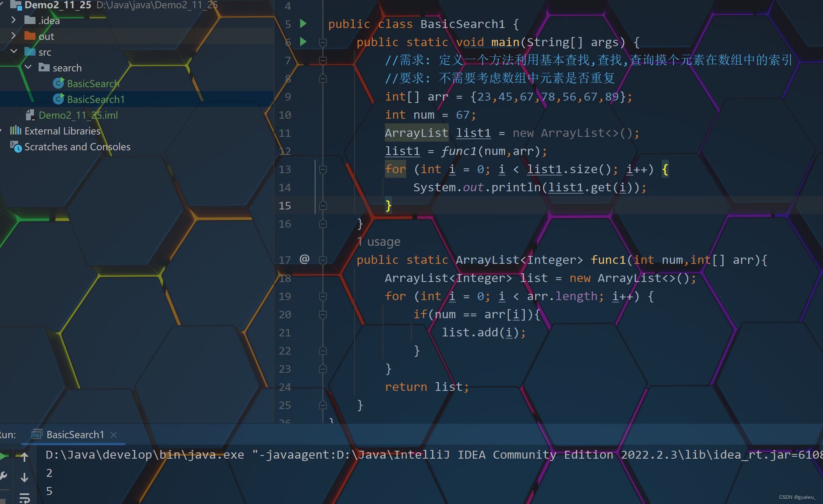
Task: Open BasicSearch class in project tree
Action: [93, 84]
